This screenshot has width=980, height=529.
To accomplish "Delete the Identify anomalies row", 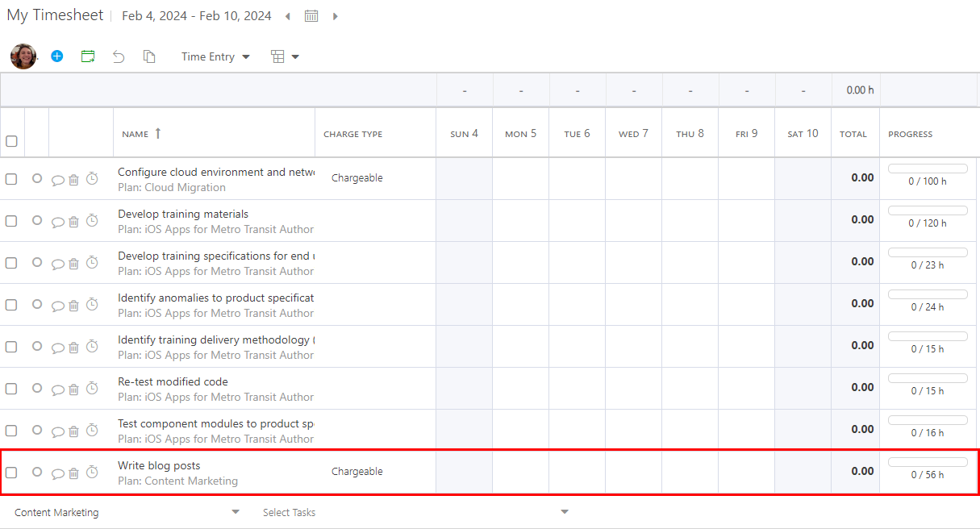I will [x=73, y=305].
